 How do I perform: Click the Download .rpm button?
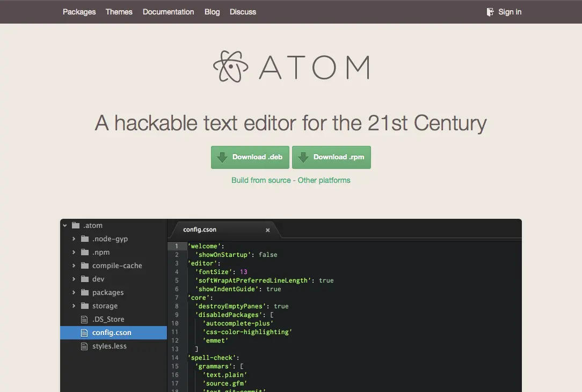331,157
